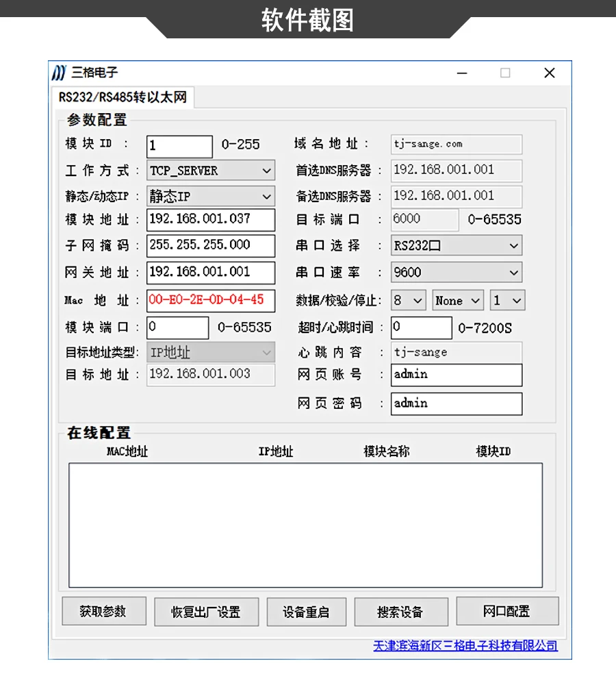Click the 三格电子 logo icon in title bar
The height and width of the screenshot is (685, 616).
pyautogui.click(x=59, y=73)
